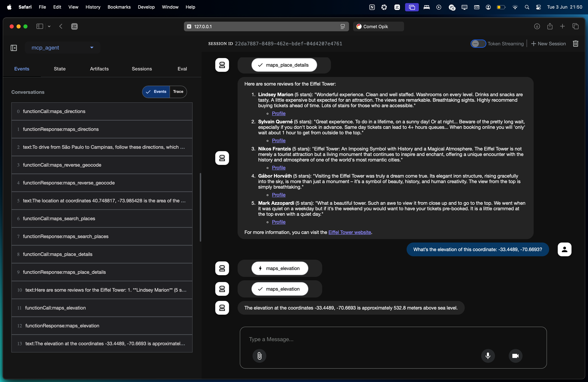The height and width of the screenshot is (382, 588).
Task: Collapse the side panel icon
Action: click(14, 48)
